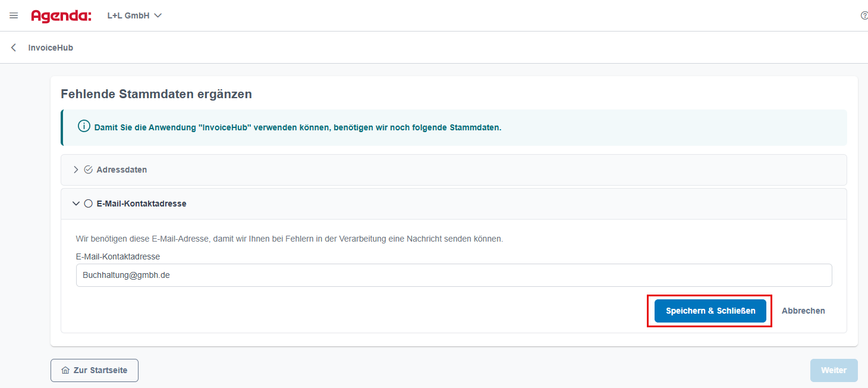Click the InvoiceHub breadcrumb title
Image resolution: width=868 pixels, height=388 pixels.
click(x=51, y=48)
